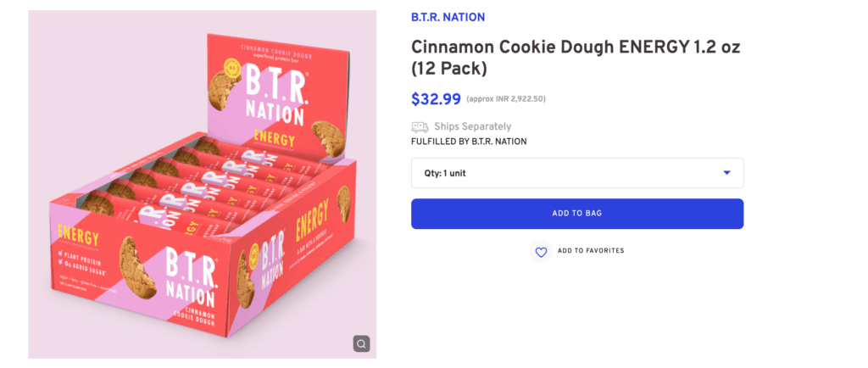Click the Cinnamon Cookie Dough ENERGY product title
The height and width of the screenshot is (368, 868).
[576, 58]
